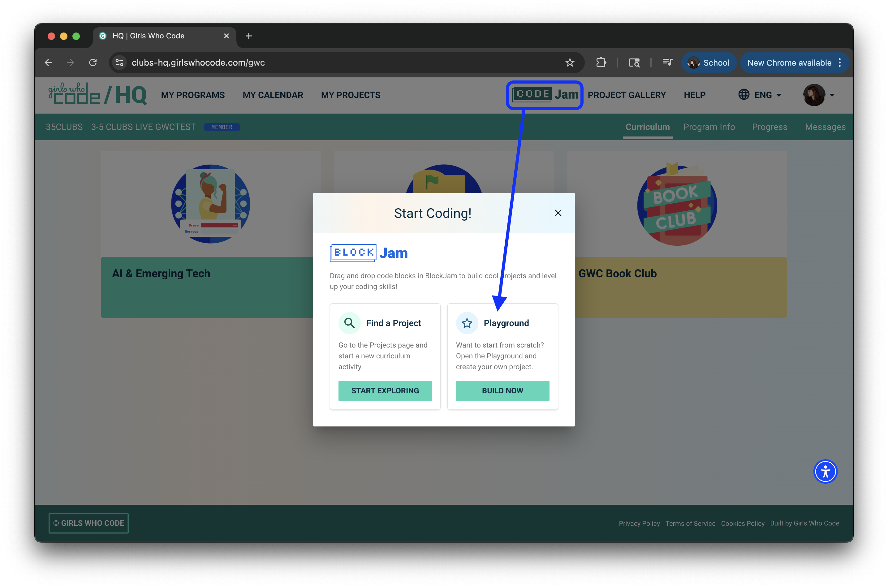Screen dimensions: 888x588
Task: Open My Programs menu item
Action: point(193,95)
